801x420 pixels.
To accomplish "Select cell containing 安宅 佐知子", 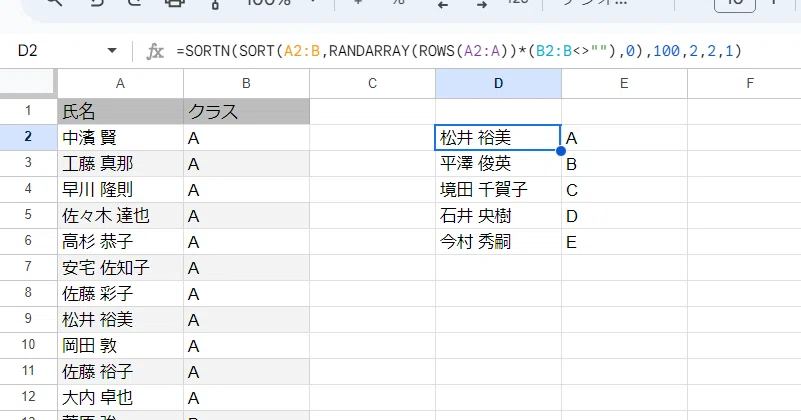I will [120, 267].
